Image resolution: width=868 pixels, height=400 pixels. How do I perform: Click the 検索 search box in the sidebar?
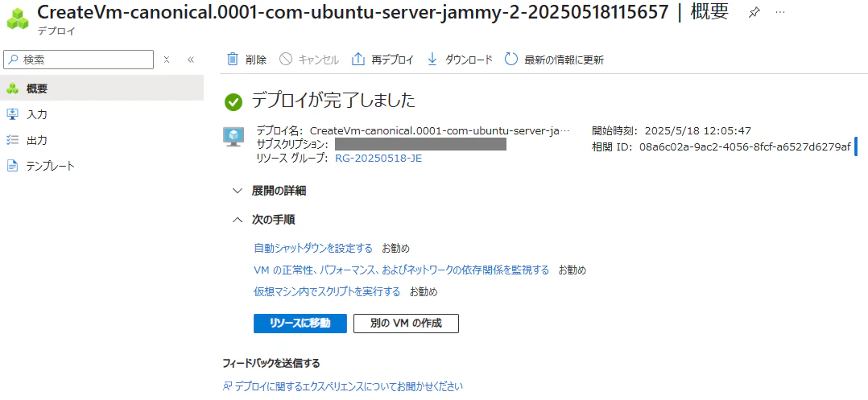point(79,60)
